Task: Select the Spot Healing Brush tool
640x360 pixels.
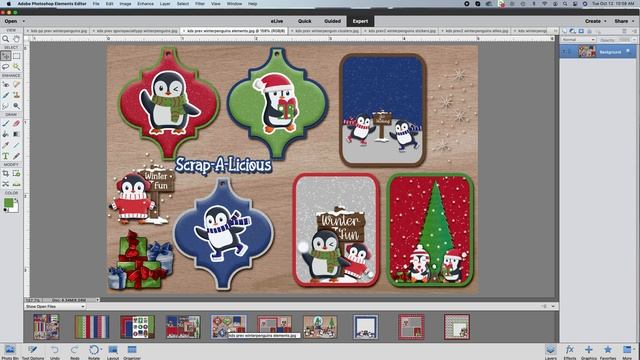Action: coord(16,84)
